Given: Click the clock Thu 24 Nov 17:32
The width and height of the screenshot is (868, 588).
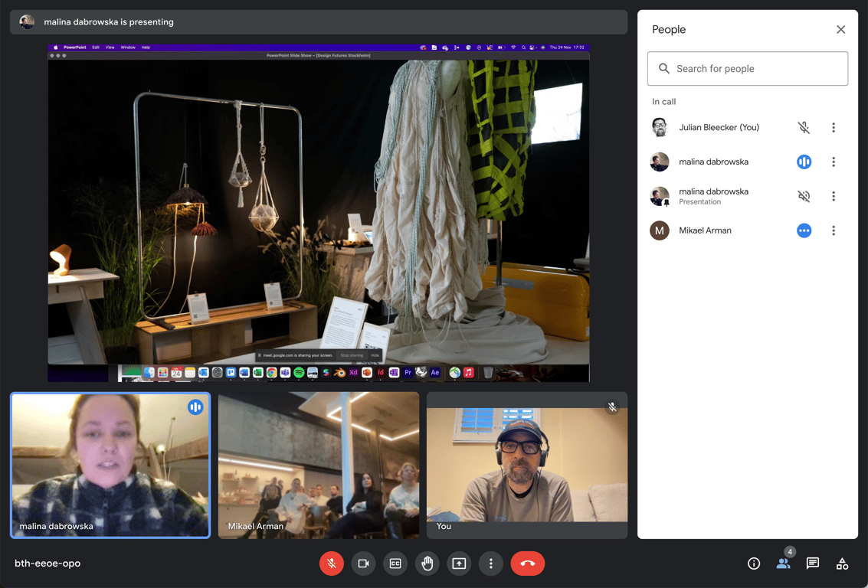Looking at the screenshot, I should click(x=567, y=47).
